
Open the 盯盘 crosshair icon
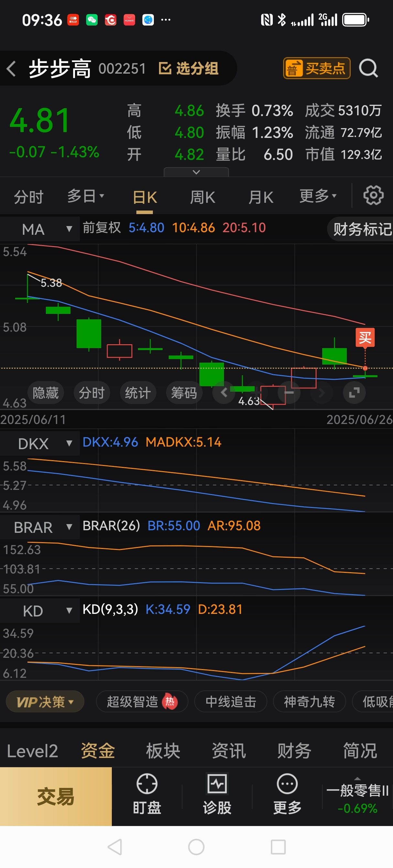pyautogui.click(x=147, y=783)
